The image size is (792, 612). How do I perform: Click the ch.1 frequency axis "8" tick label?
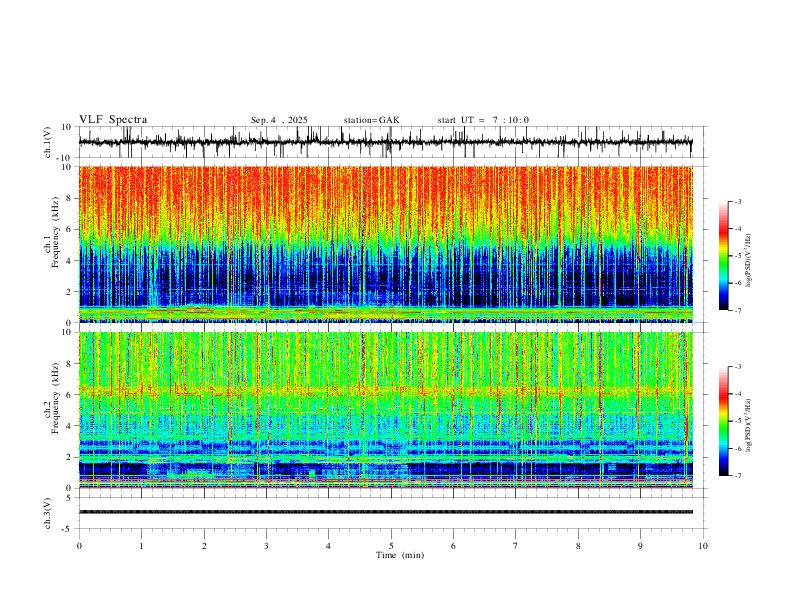tap(70, 198)
